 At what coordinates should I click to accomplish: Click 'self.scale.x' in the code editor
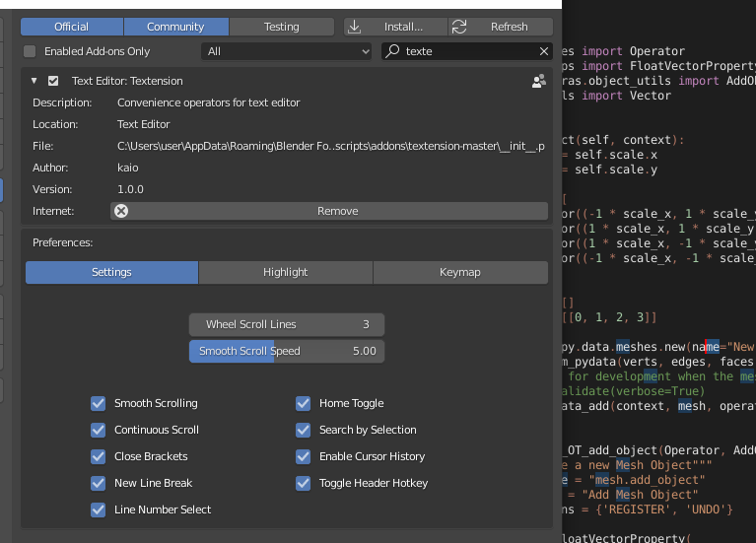(616, 155)
